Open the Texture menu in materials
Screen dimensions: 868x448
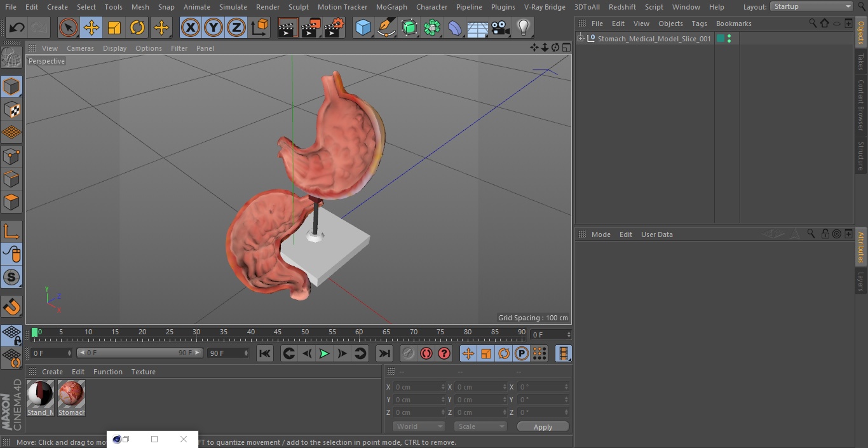[143, 372]
